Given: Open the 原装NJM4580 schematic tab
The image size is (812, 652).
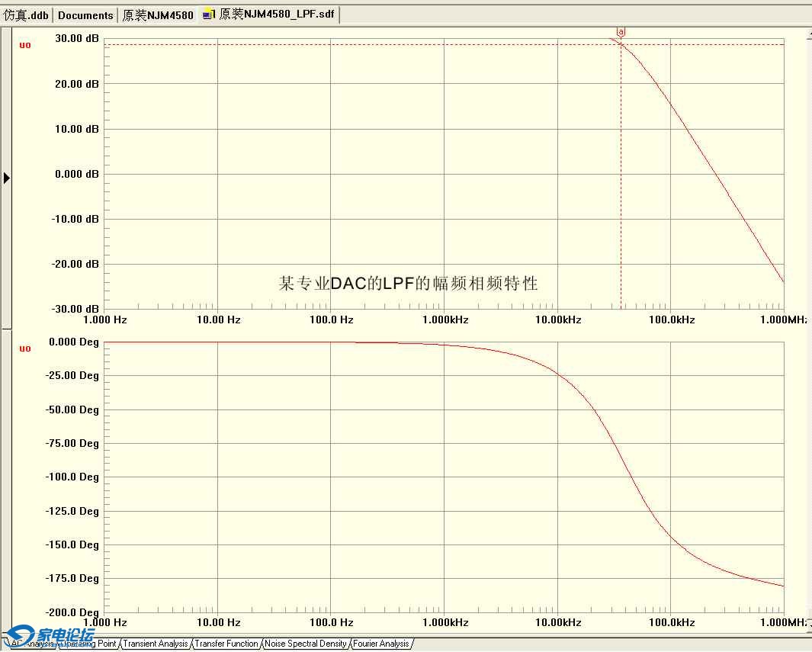Looking at the screenshot, I should pos(158,14).
